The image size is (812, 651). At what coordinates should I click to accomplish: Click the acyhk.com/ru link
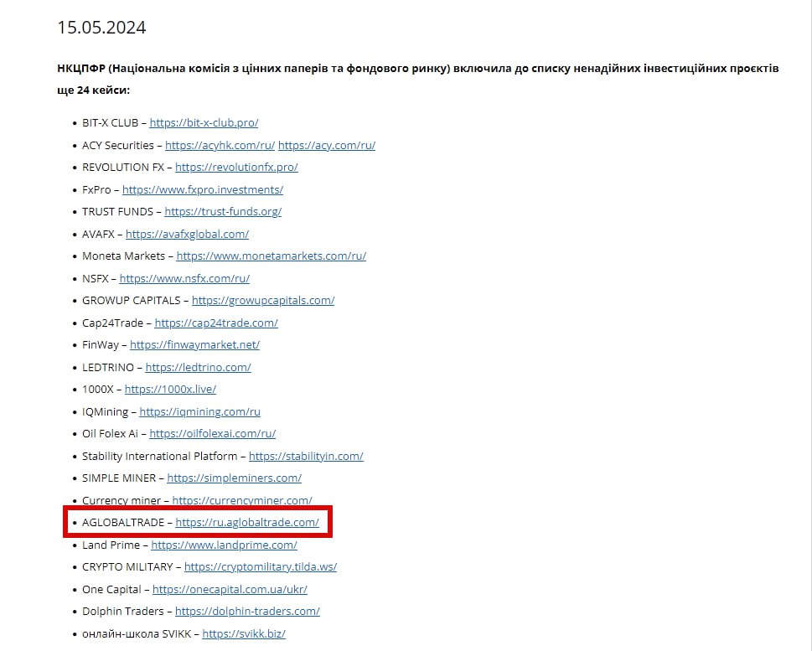220,145
